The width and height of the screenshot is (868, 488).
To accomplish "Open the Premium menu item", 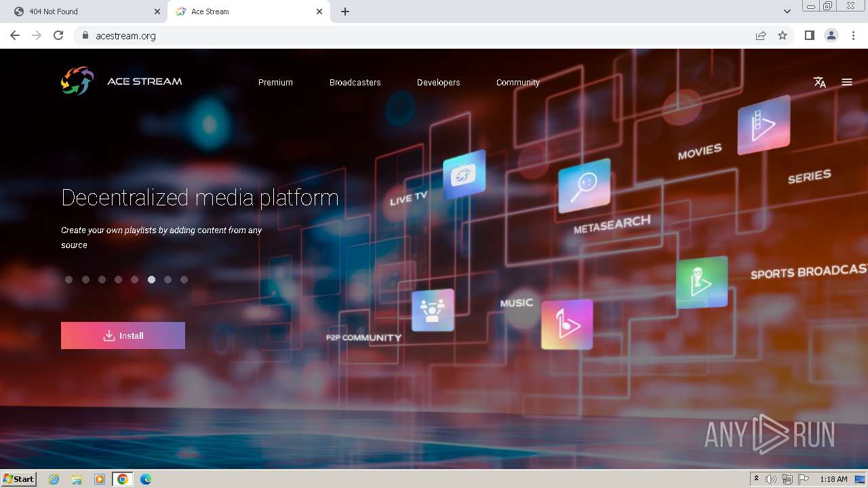I will [275, 82].
